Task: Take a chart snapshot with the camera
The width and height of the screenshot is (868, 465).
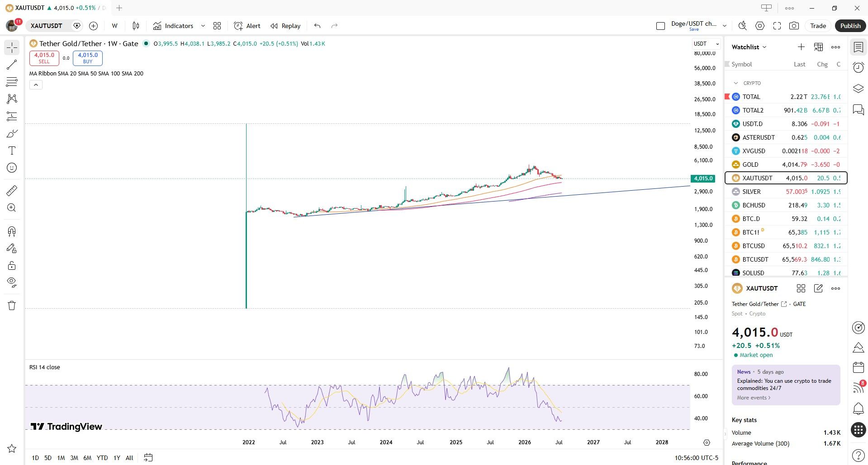Action: 794,26
